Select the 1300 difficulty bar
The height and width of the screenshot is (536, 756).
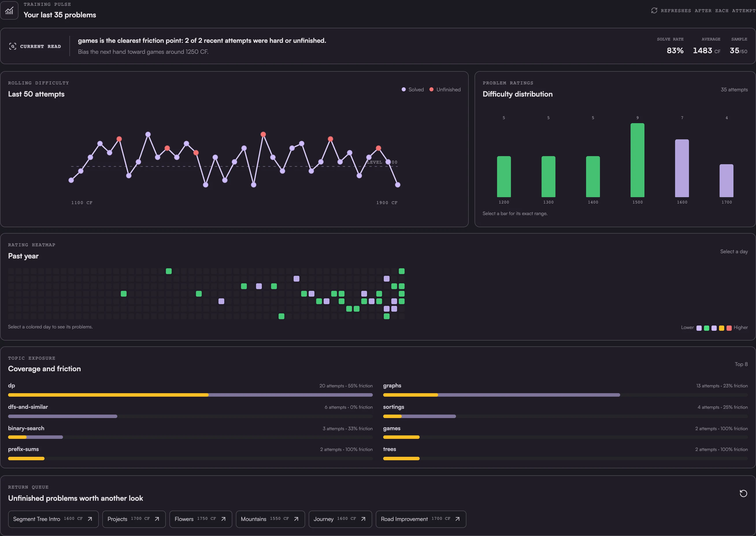coord(548,177)
